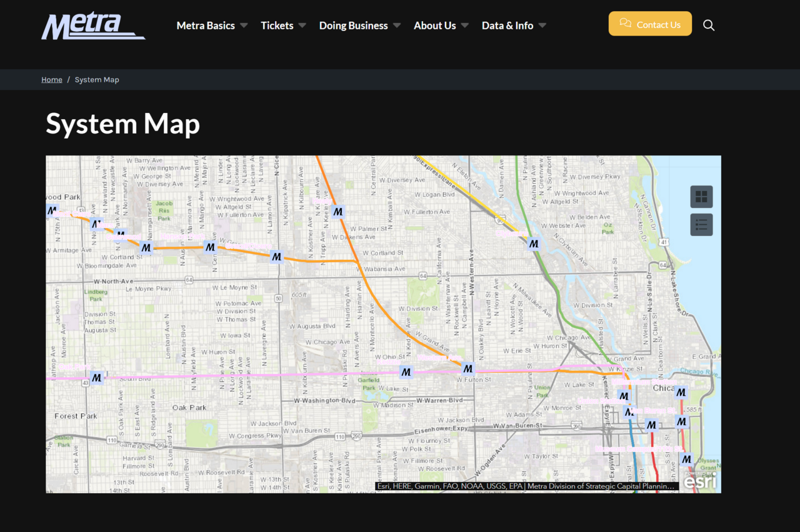
Task: Open the search magnifier icon
Action: [708, 25]
